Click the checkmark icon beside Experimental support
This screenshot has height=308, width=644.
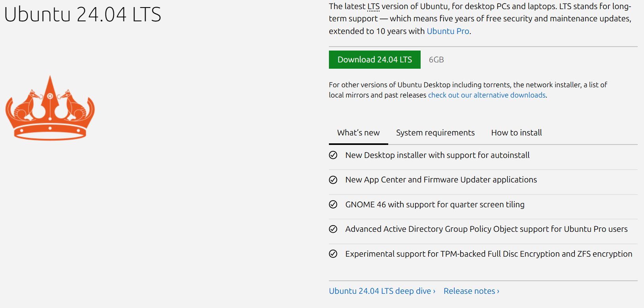(333, 254)
